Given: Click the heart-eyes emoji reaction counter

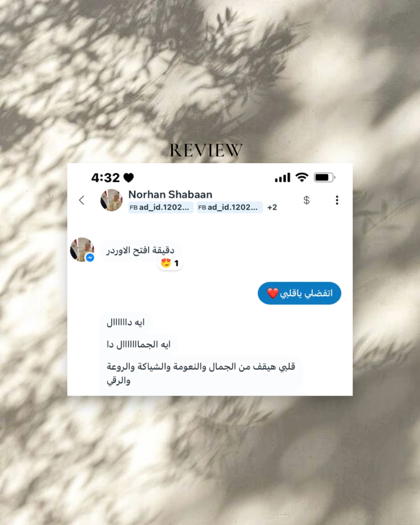Looking at the screenshot, I should click(170, 263).
